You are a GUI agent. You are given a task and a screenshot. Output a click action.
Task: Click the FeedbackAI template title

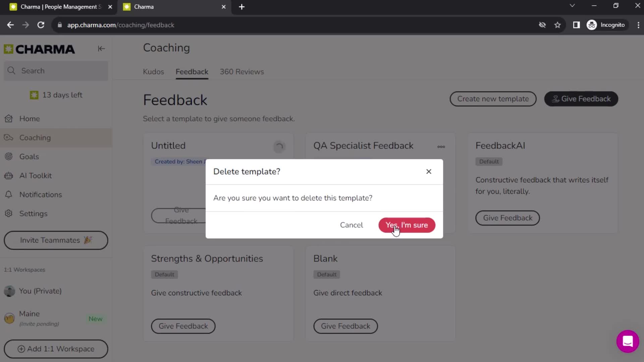coord(500,146)
